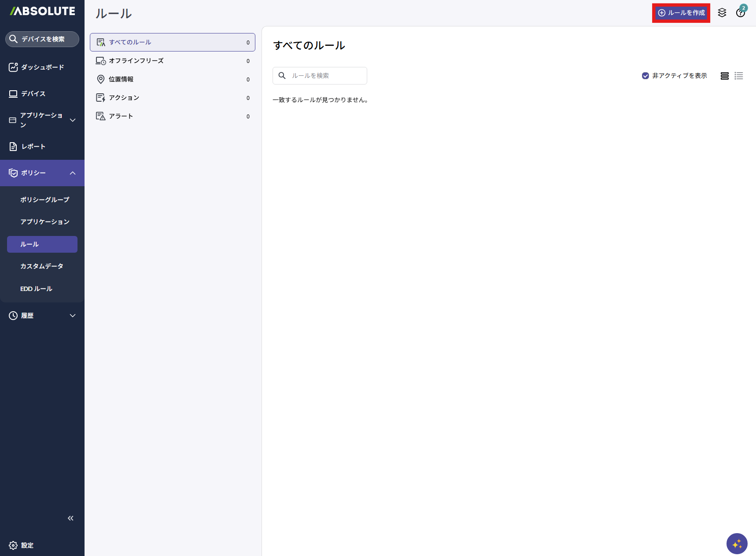This screenshot has height=556, width=756.
Task: Switch to the card rows view icon
Action: [x=725, y=76]
